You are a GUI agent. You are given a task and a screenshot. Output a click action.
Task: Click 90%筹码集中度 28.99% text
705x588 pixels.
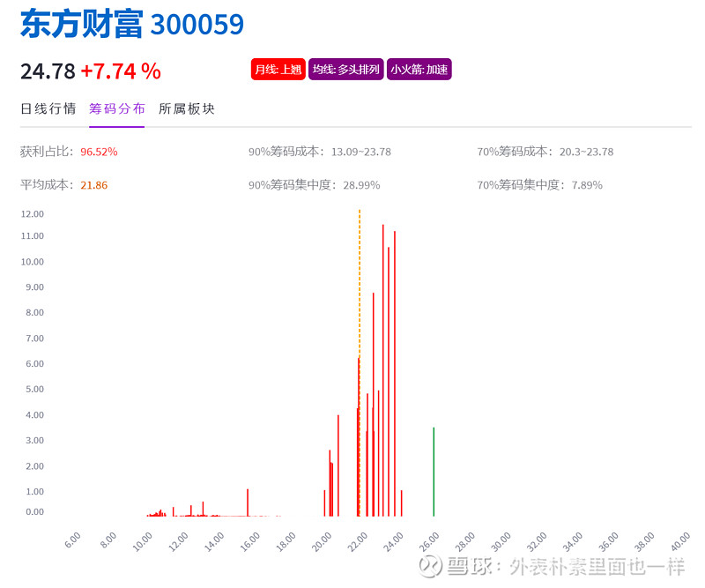click(x=315, y=185)
